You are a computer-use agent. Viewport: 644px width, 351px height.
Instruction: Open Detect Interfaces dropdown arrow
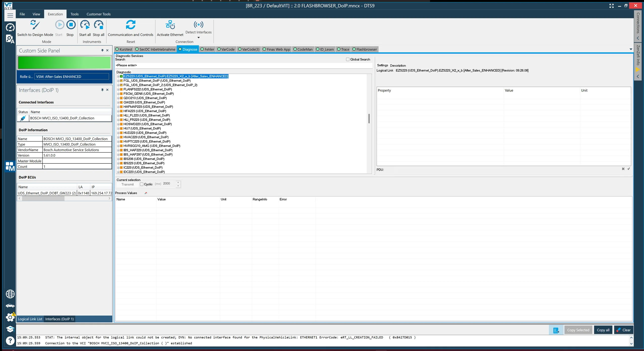tap(198, 38)
